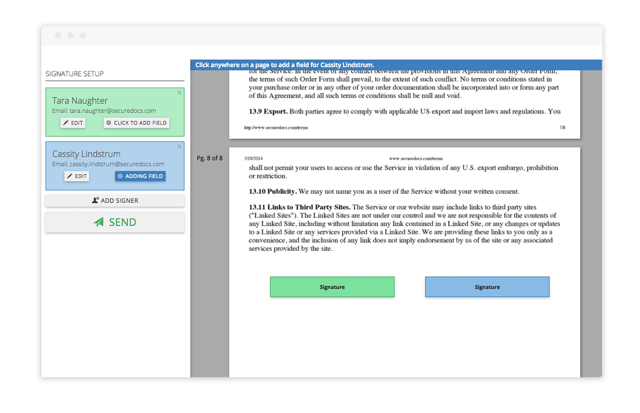Click to add field for Tara Naughter
The width and height of the screenshot is (640, 413).
click(136, 123)
